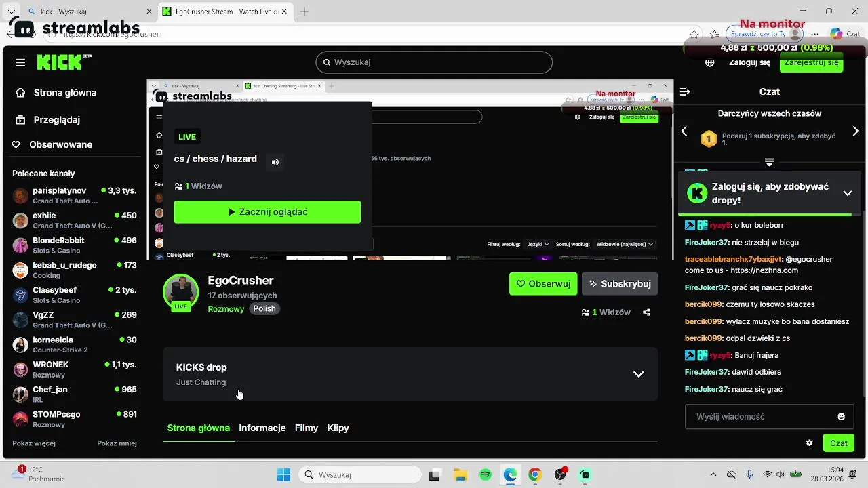
Task: Open Strona główna in the sidebar
Action: click(65, 93)
